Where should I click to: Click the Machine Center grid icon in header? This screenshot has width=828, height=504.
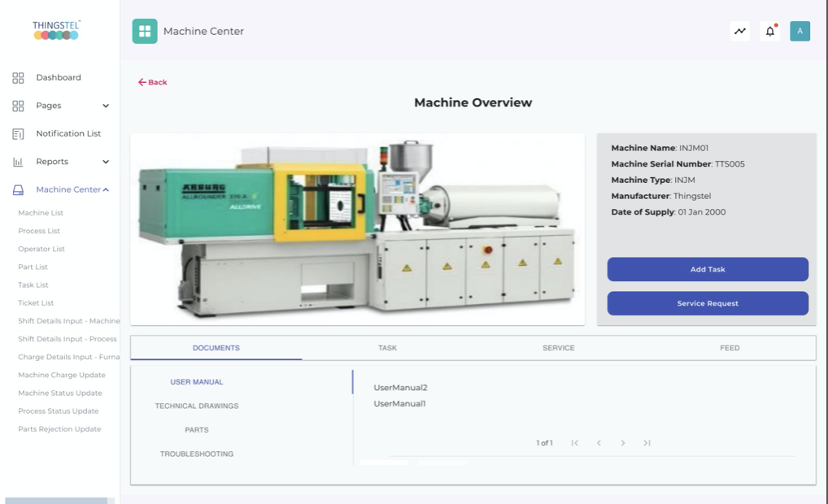(145, 31)
